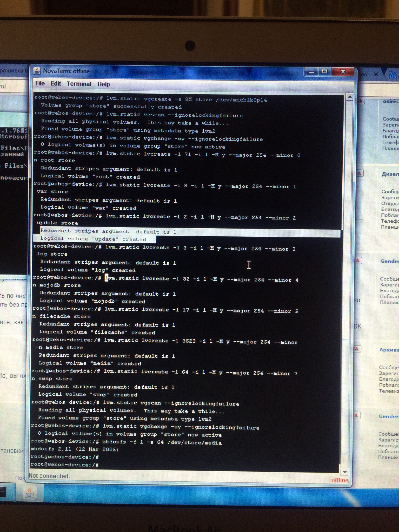
Task: Click the red offline status indicator
Action: (x=340, y=480)
